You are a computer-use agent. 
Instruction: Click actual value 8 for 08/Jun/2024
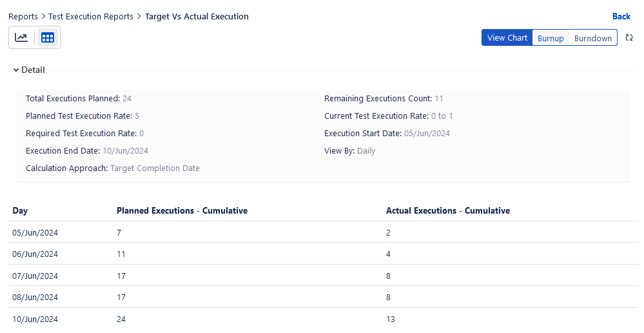tap(388, 298)
